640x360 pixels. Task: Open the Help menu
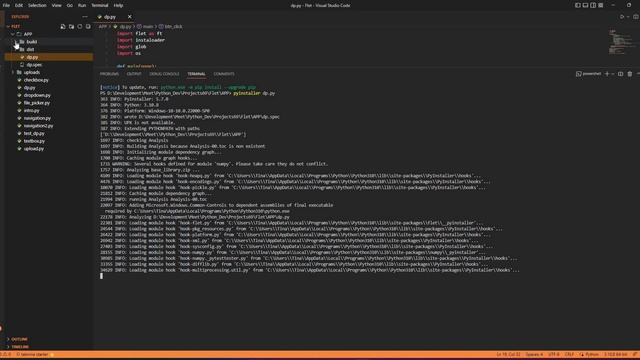pyautogui.click(x=118, y=5)
